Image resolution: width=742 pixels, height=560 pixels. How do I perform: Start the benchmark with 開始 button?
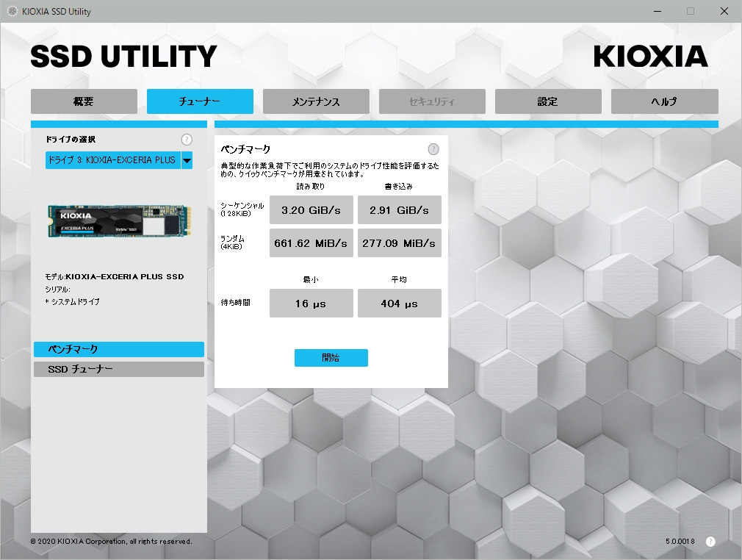pyautogui.click(x=331, y=358)
